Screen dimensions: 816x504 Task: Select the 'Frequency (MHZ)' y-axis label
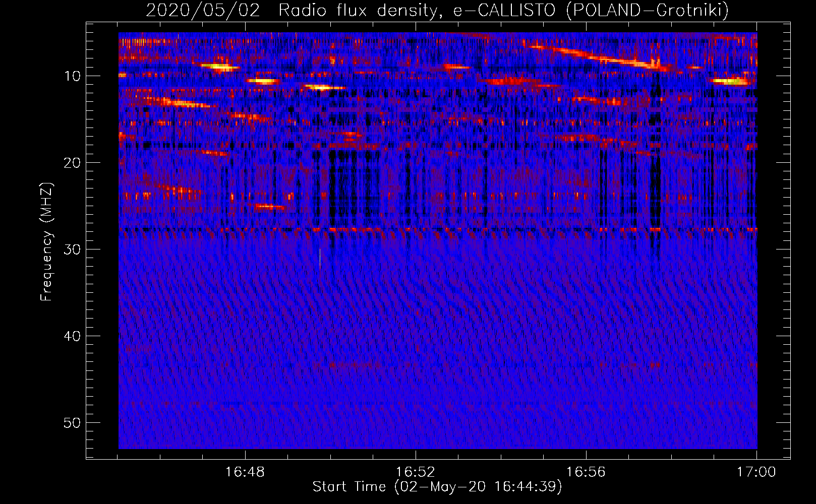point(46,242)
